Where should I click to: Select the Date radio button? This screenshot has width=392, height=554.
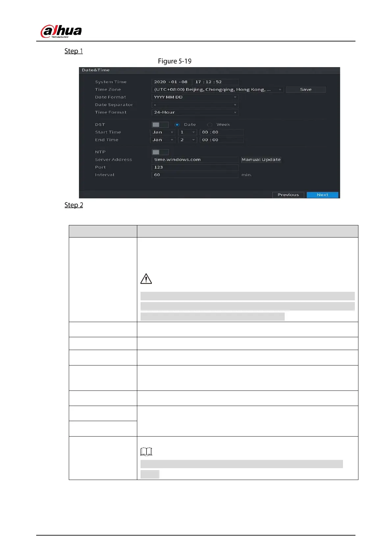(x=177, y=125)
